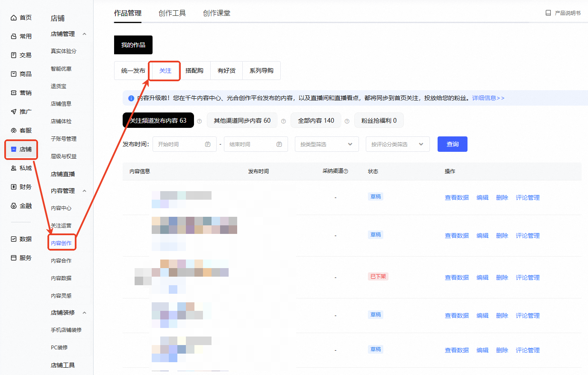The image size is (588, 375).
Task: Open 真实体验分 in side menu
Action: pyautogui.click(x=64, y=51)
